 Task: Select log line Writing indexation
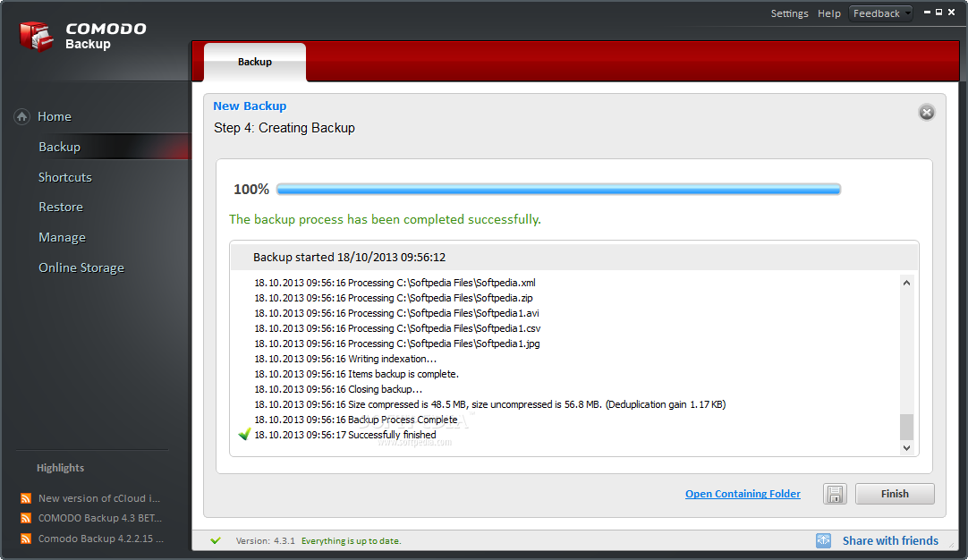pos(345,359)
